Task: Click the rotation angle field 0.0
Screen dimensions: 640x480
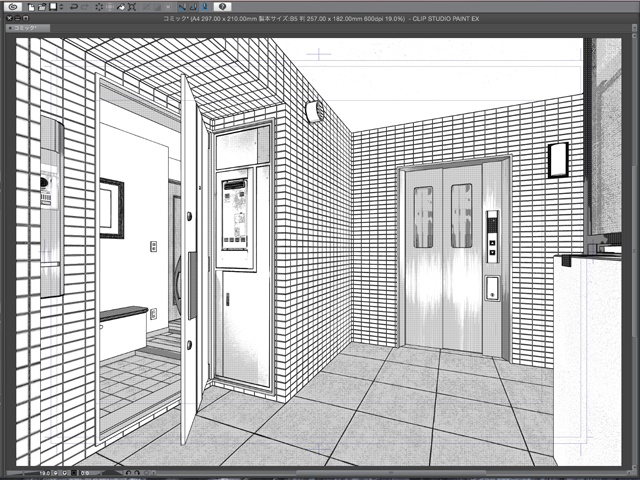Action: [85, 473]
